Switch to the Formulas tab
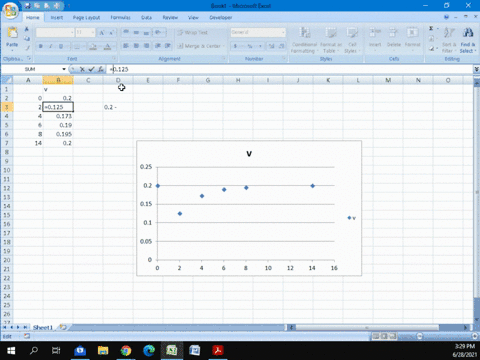Image resolution: width=480 pixels, height=360 pixels. pos(120,17)
